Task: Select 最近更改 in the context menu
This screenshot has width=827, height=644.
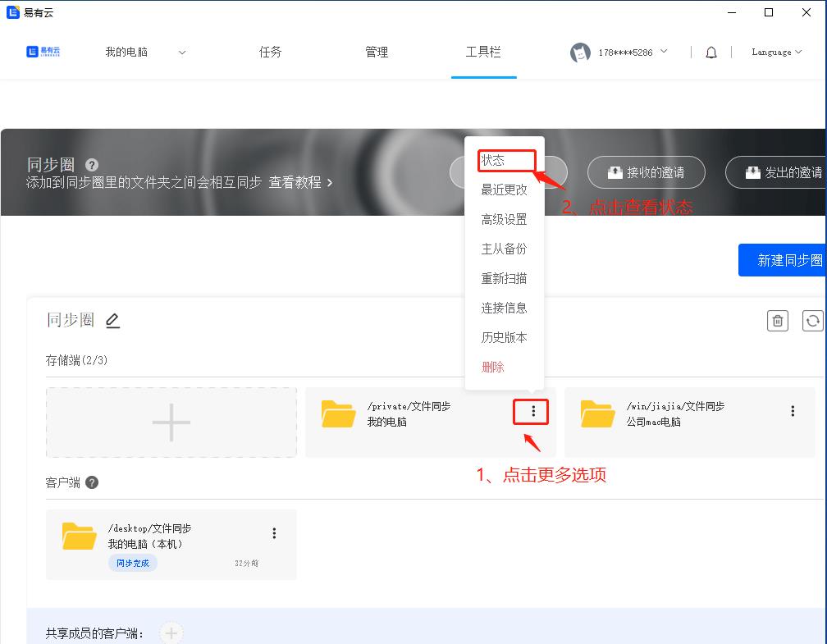Action: point(505,190)
